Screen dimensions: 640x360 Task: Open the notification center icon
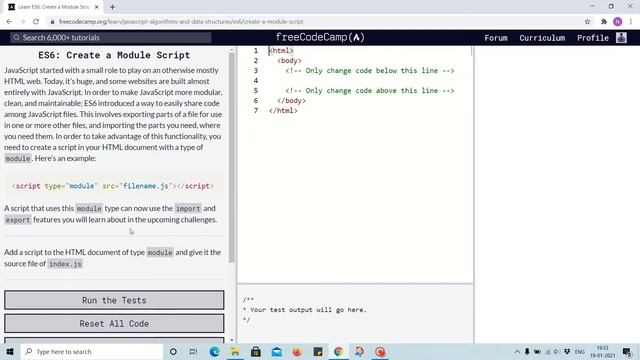point(627,351)
